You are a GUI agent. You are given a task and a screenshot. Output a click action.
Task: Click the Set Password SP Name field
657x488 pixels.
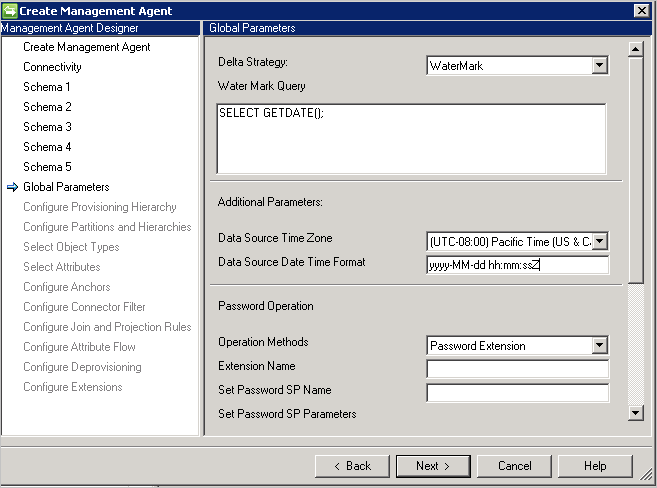point(517,393)
